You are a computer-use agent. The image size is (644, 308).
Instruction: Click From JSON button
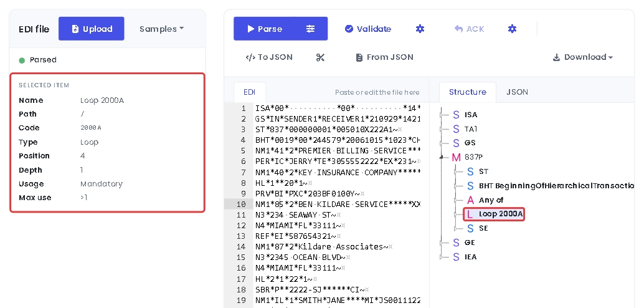[384, 57]
